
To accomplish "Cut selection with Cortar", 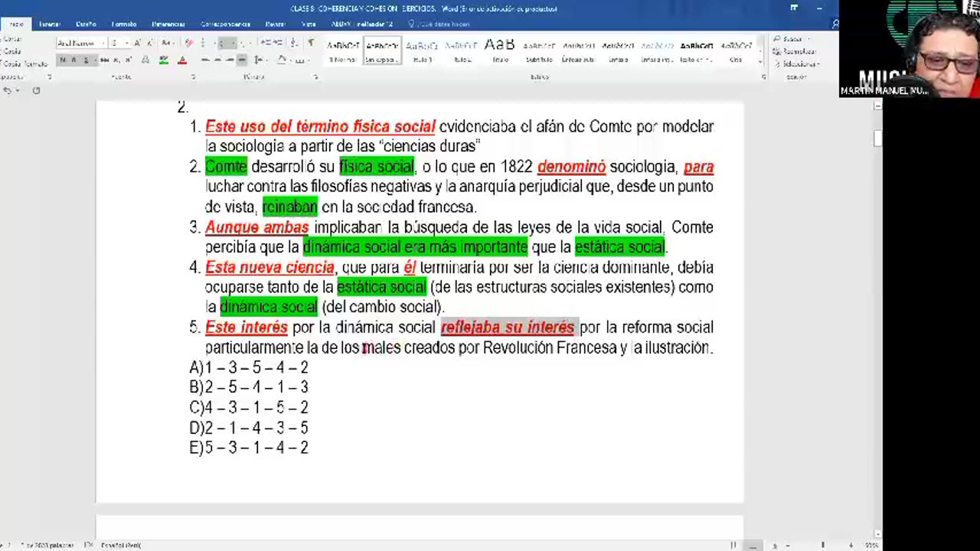I will 12,39.
